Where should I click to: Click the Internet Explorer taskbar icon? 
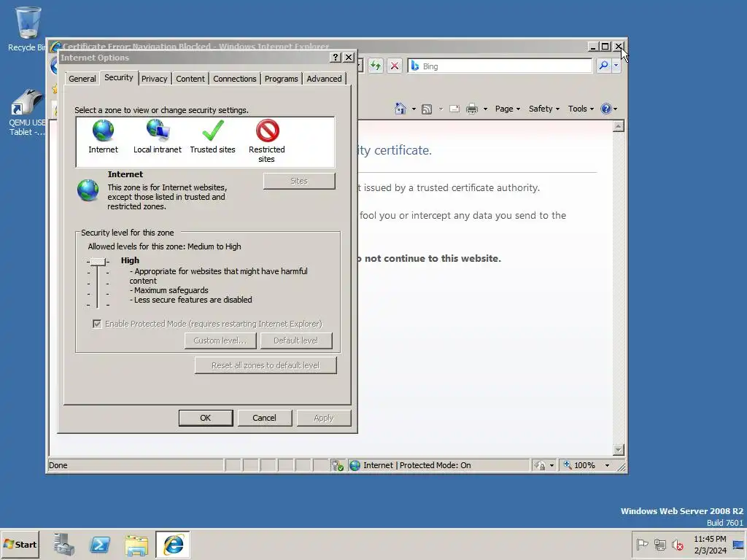point(173,544)
